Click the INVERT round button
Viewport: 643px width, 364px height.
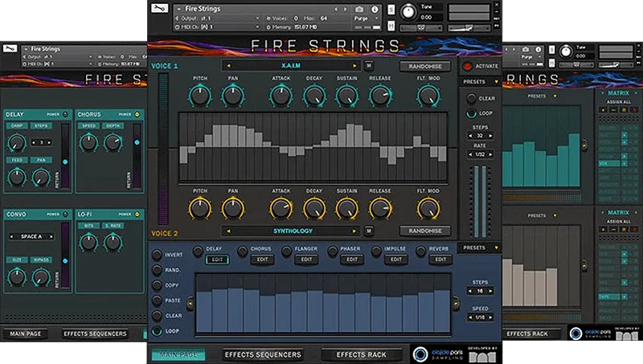click(x=157, y=255)
